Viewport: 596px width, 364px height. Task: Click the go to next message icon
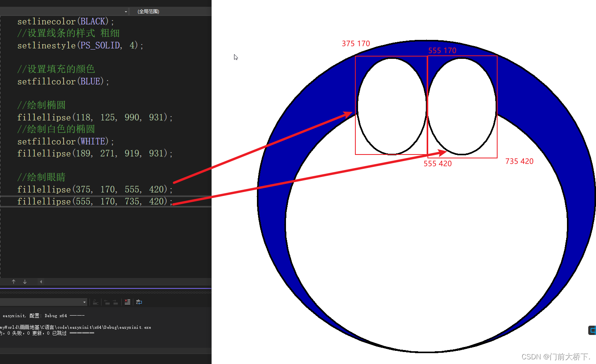pos(115,302)
